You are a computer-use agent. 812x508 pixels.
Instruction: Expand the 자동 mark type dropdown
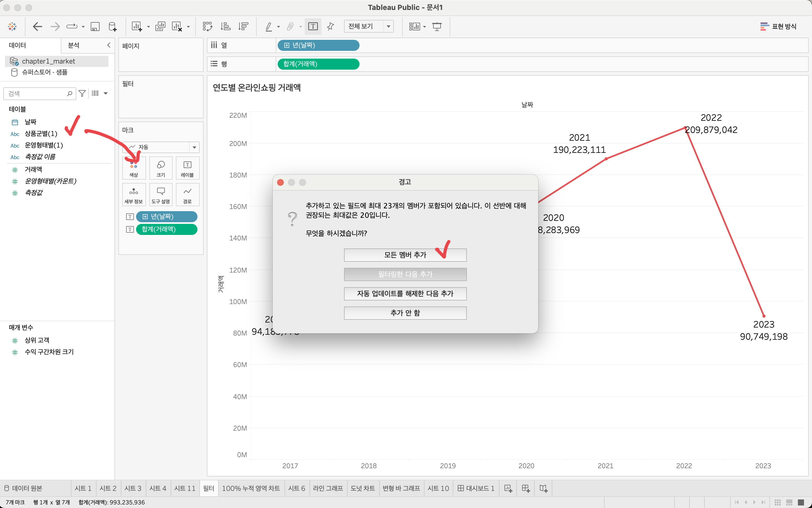194,147
